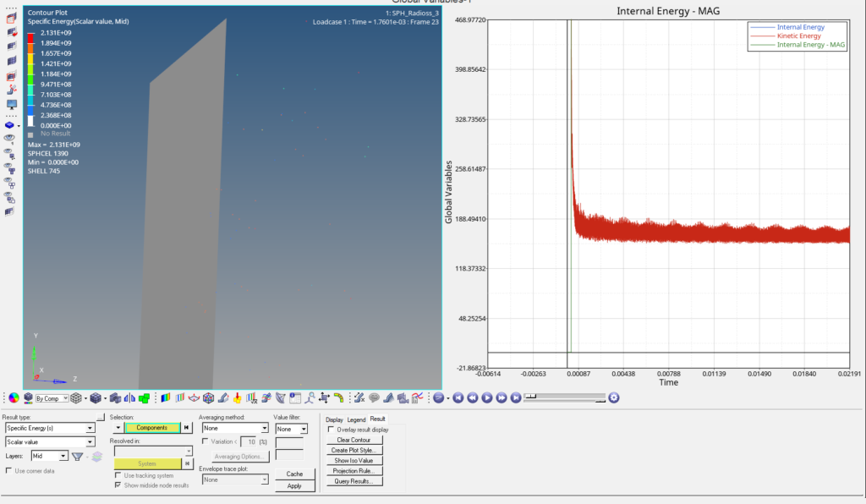
Task: Click the white band of the contour legend
Action: (x=31, y=120)
